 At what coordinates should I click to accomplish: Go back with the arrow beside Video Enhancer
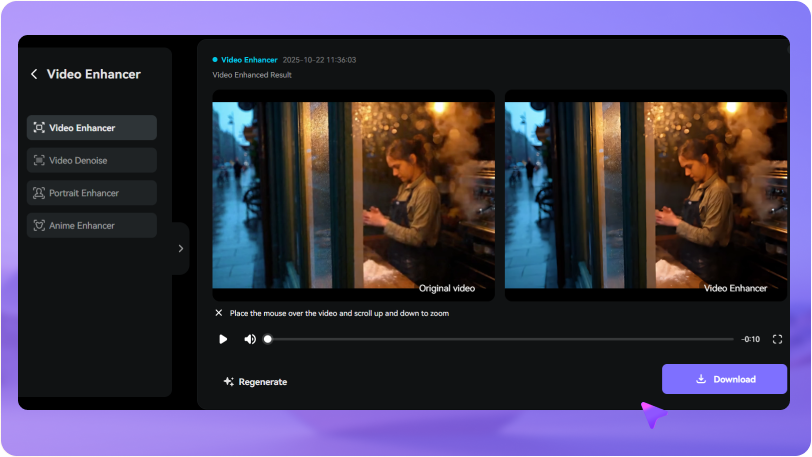pyautogui.click(x=34, y=74)
